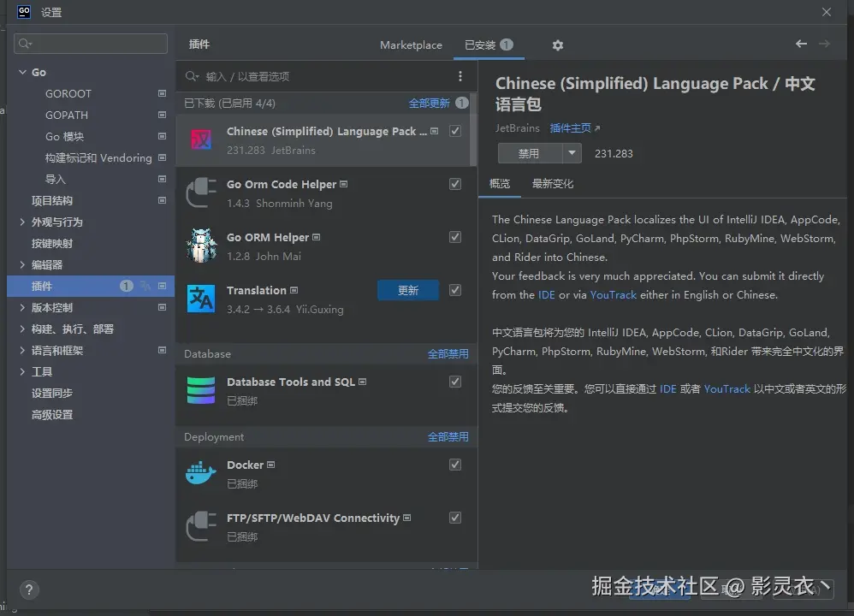Toggle the Docker plugin checkbox

pyautogui.click(x=455, y=465)
